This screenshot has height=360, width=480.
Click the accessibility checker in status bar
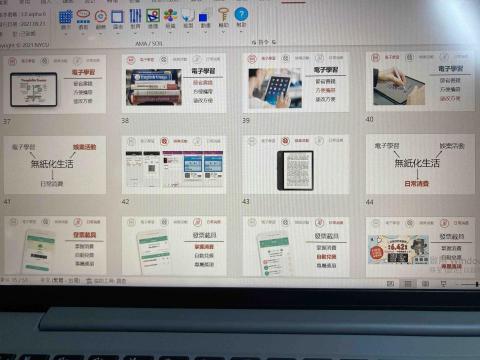click(x=106, y=281)
